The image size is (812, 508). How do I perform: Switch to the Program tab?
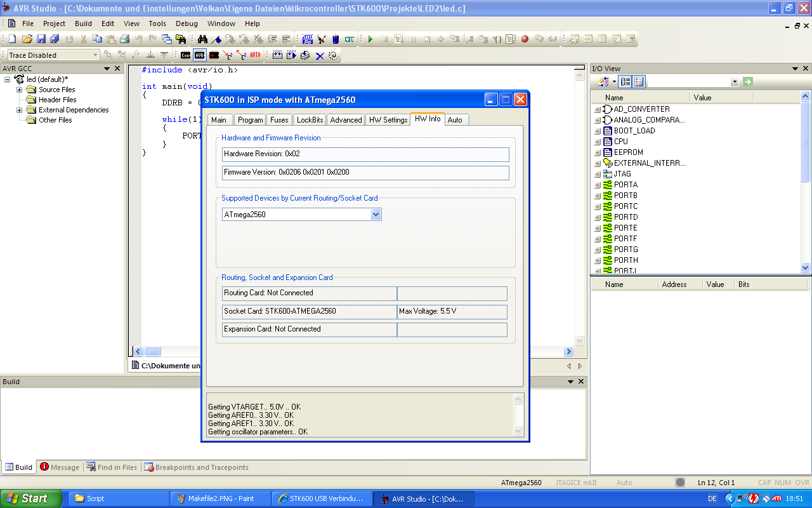[250, 119]
